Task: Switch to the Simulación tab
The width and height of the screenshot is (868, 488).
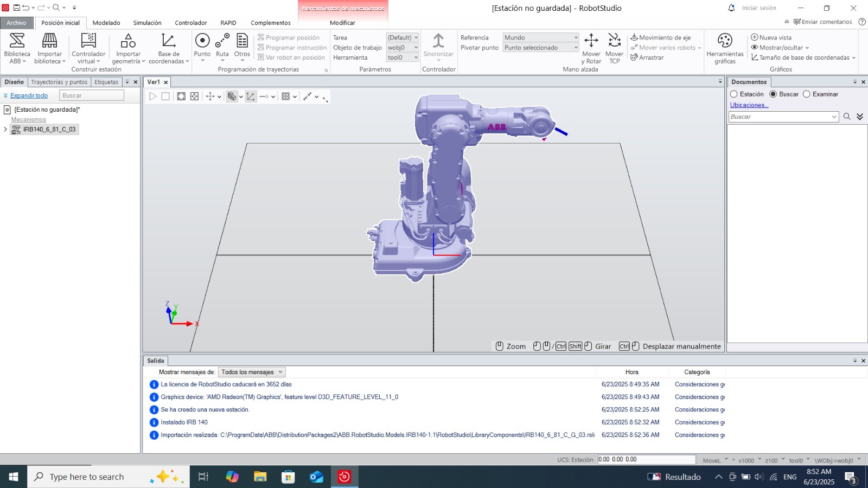Action: click(147, 23)
